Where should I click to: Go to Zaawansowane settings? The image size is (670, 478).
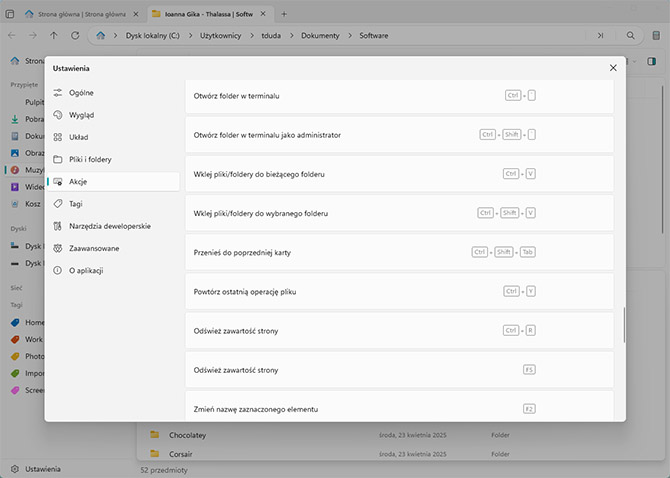point(113,248)
